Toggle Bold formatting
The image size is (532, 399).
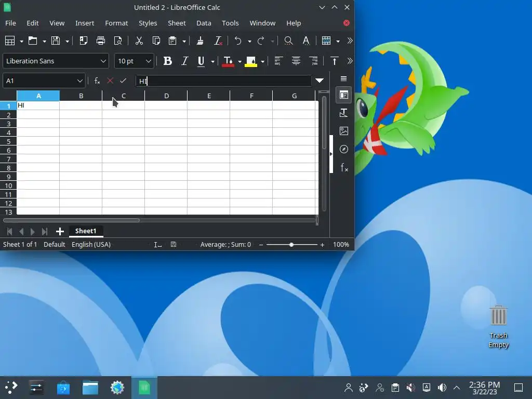click(x=167, y=61)
